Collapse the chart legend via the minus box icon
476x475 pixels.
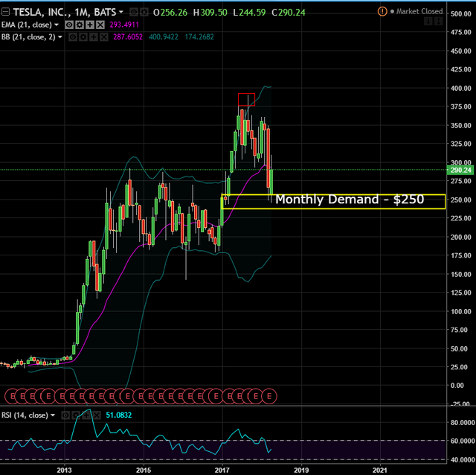(5, 12)
